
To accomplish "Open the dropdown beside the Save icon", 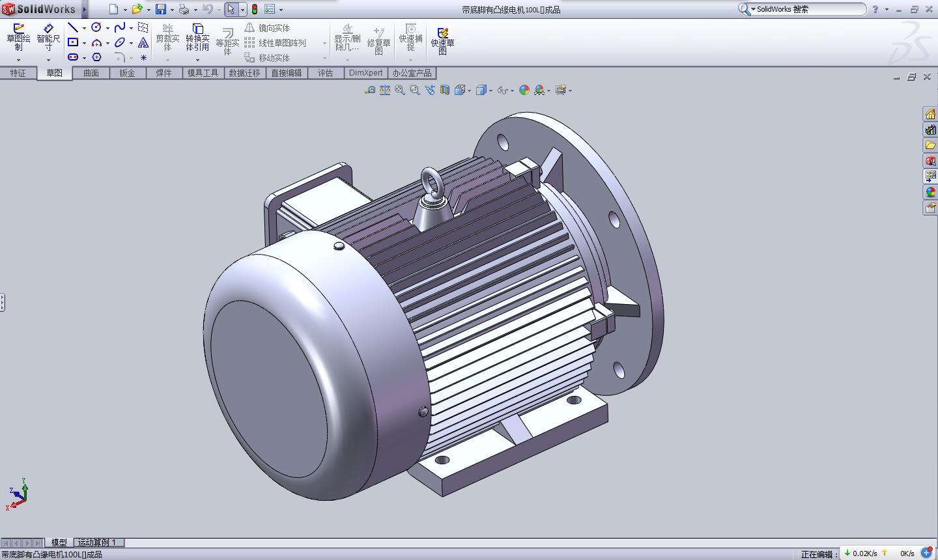I will tap(171, 10).
